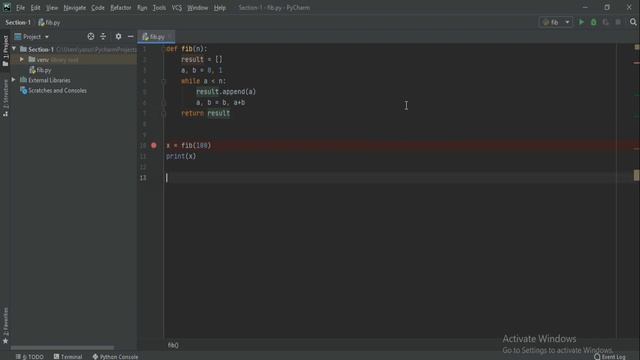640x360 pixels.
Task: Click fib.py in navigation breadcrumb
Action: point(49,22)
